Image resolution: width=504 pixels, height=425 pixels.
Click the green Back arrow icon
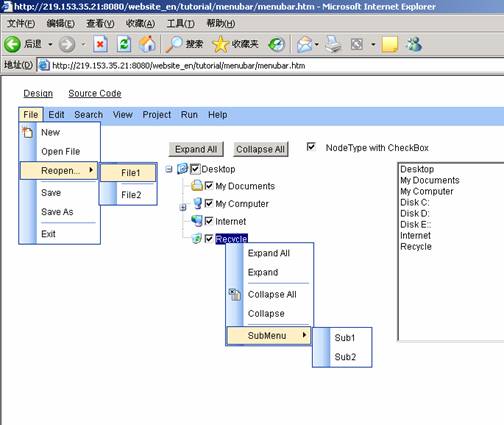tap(12, 44)
